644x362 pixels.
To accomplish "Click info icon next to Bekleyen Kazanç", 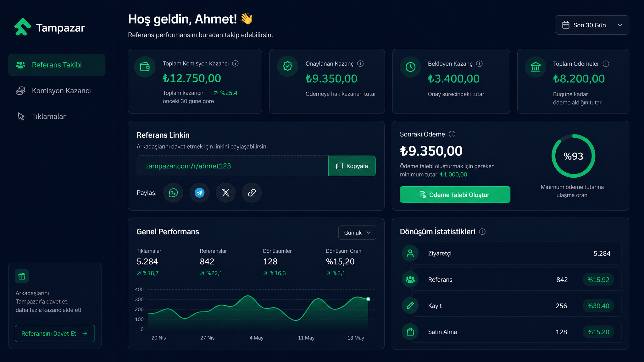I will point(479,64).
